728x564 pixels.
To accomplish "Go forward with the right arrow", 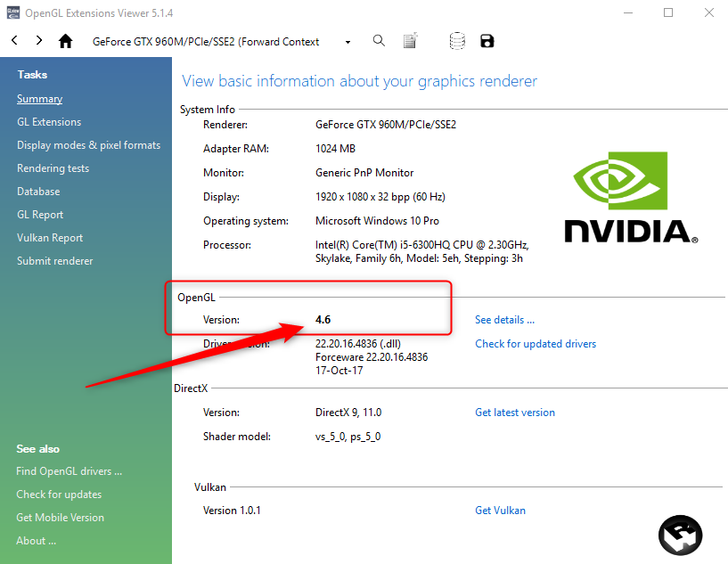I will point(38,41).
